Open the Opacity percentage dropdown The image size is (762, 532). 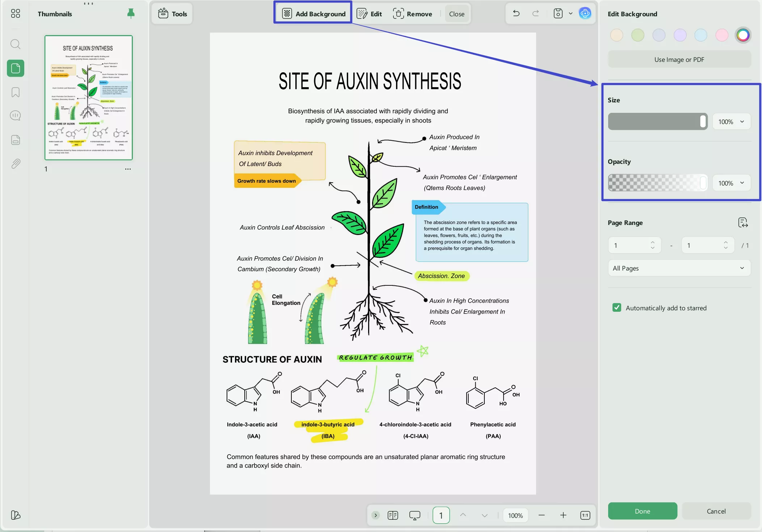click(x=731, y=183)
